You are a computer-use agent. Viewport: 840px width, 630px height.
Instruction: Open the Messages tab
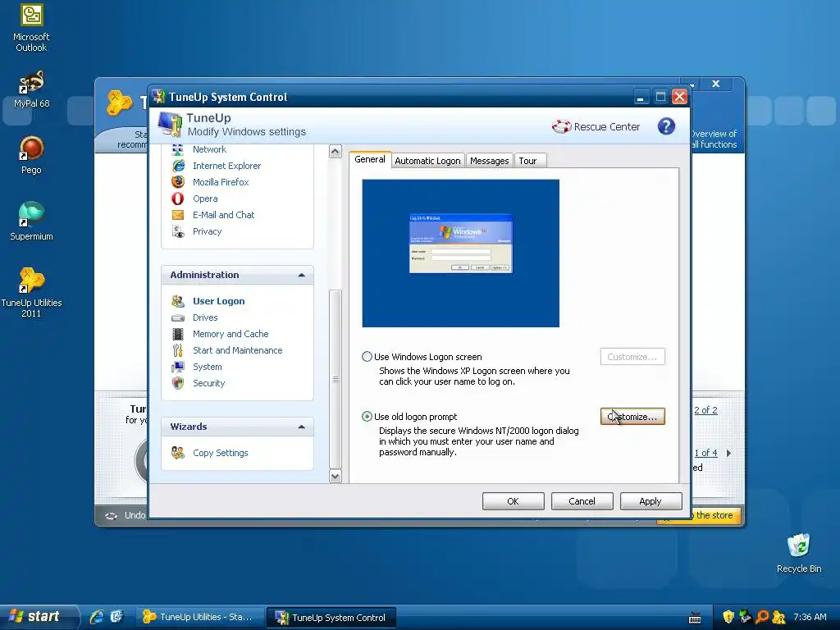489,161
